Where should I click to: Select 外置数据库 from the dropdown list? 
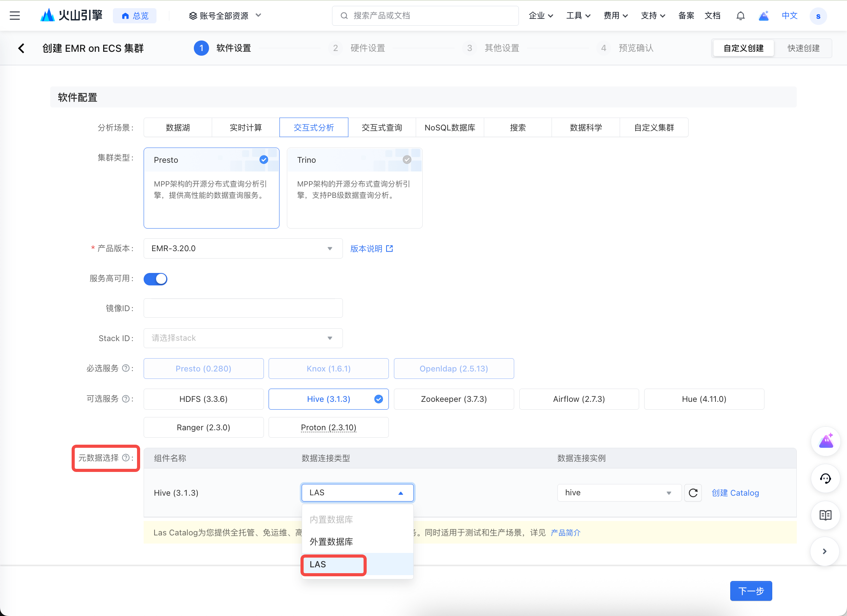(x=331, y=542)
